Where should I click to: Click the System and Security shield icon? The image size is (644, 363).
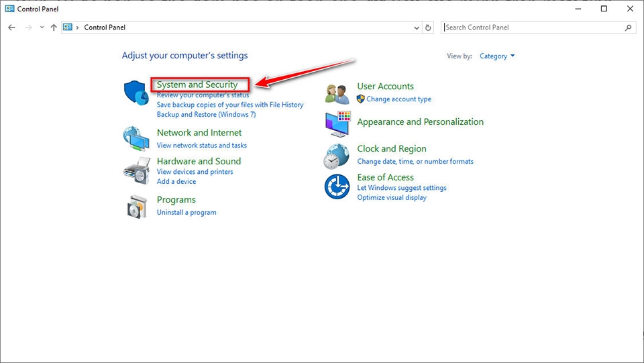coord(136,93)
